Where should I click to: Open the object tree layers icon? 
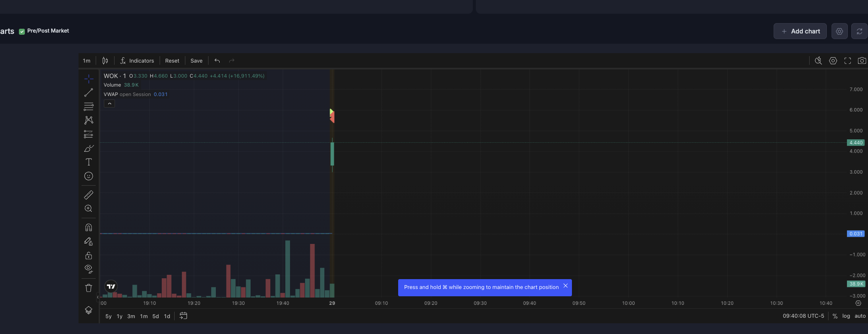click(x=88, y=310)
